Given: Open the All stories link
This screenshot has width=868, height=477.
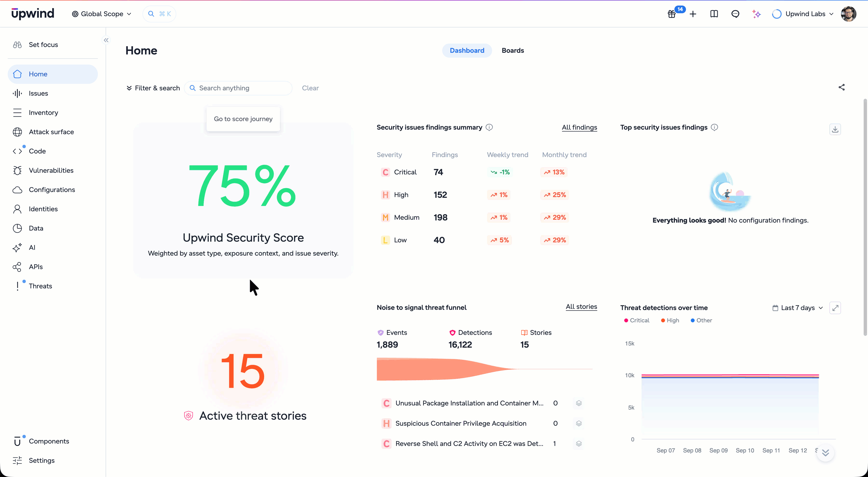Looking at the screenshot, I should tap(581, 307).
